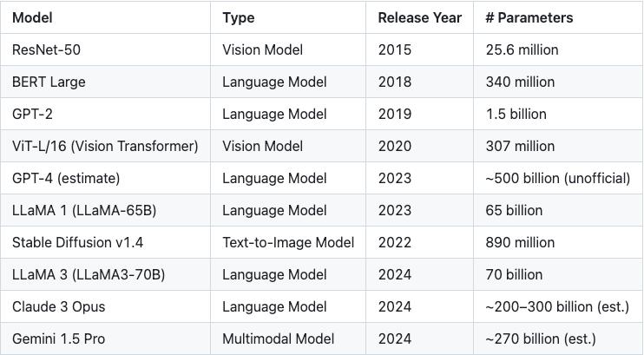Image resolution: width=644 pixels, height=355 pixels.
Task: Click the 890 million parameters cell
Action: tap(520, 242)
